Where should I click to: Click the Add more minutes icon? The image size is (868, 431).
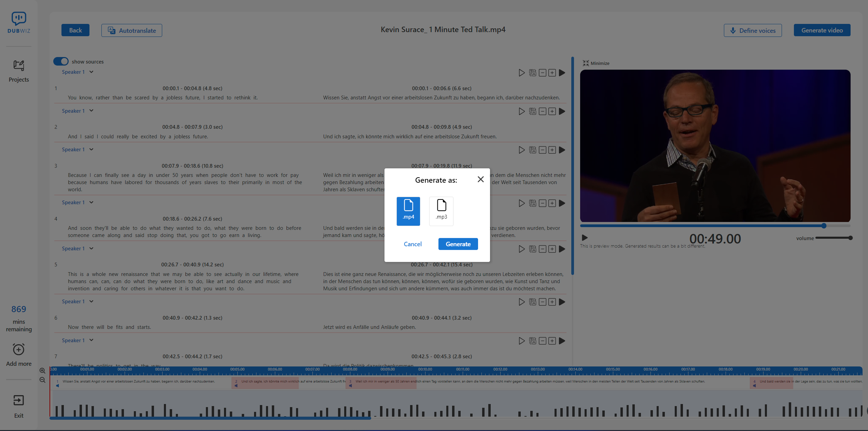(19, 350)
